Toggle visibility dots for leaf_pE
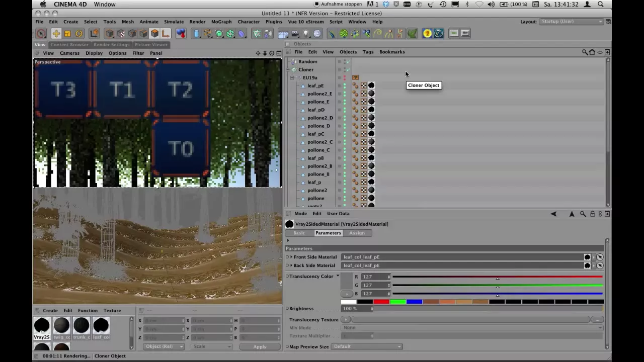Screen dimensions: 644x362 pyautogui.click(x=345, y=86)
